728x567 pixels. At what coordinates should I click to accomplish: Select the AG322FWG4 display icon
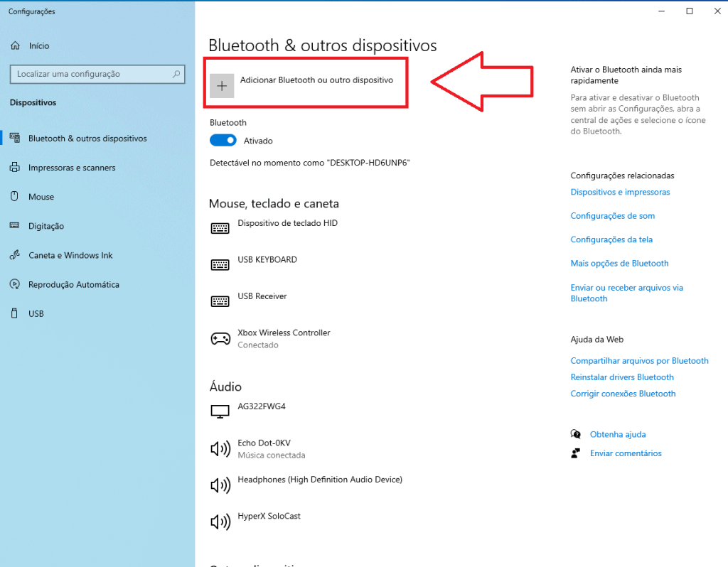point(221,412)
